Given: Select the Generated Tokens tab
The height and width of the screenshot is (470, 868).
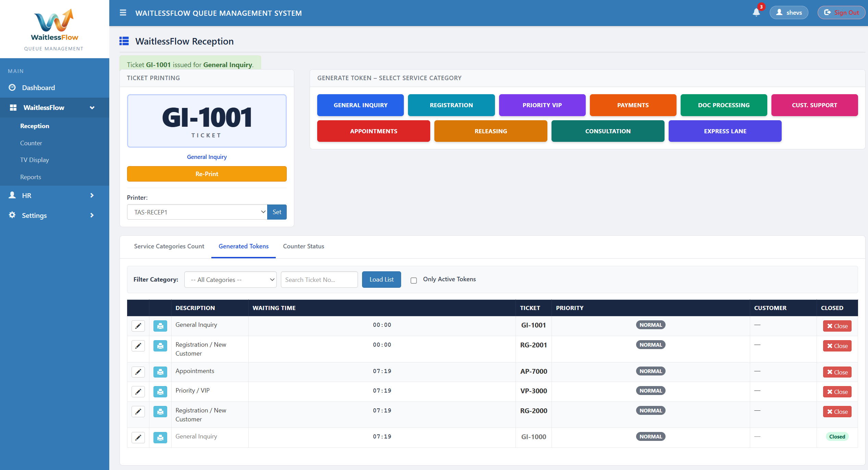Looking at the screenshot, I should pyautogui.click(x=244, y=246).
